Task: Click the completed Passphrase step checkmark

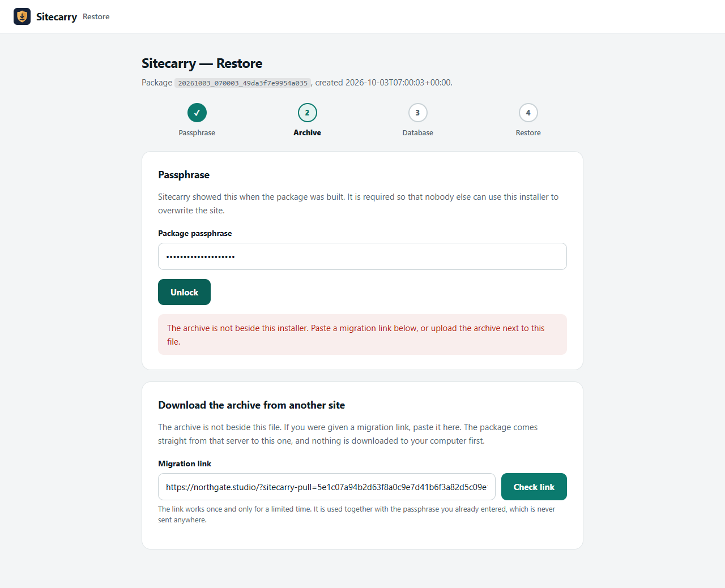Action: point(197,113)
